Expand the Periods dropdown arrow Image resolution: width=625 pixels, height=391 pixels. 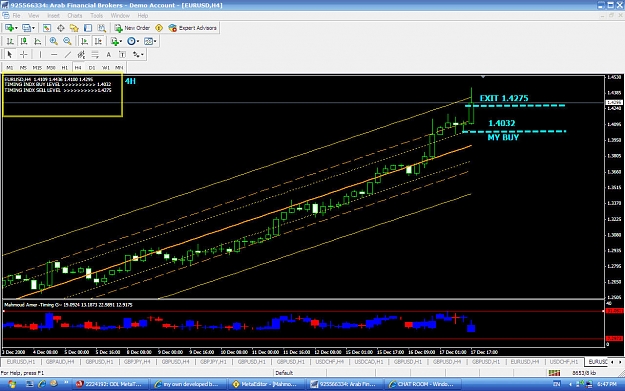point(138,41)
